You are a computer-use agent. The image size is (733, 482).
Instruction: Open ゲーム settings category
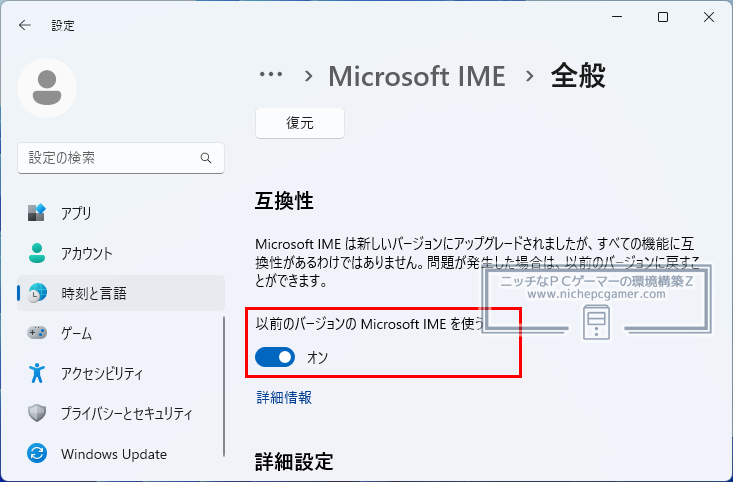121,333
